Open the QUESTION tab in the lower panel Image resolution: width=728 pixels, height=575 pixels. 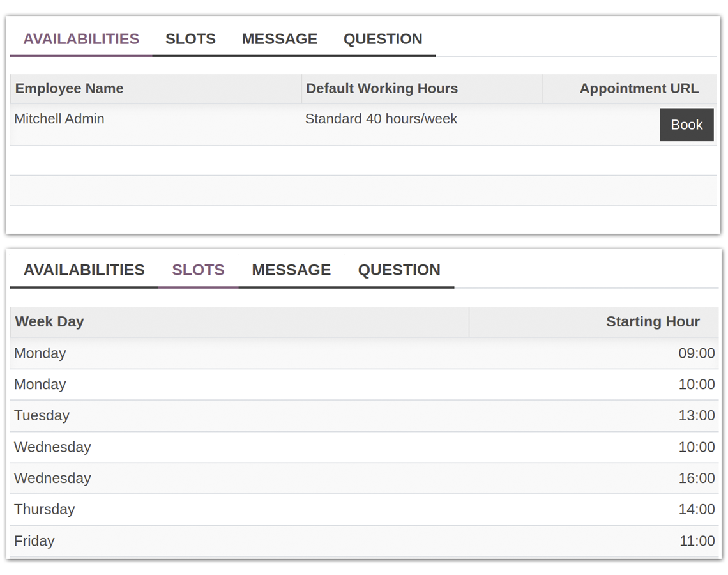click(399, 270)
